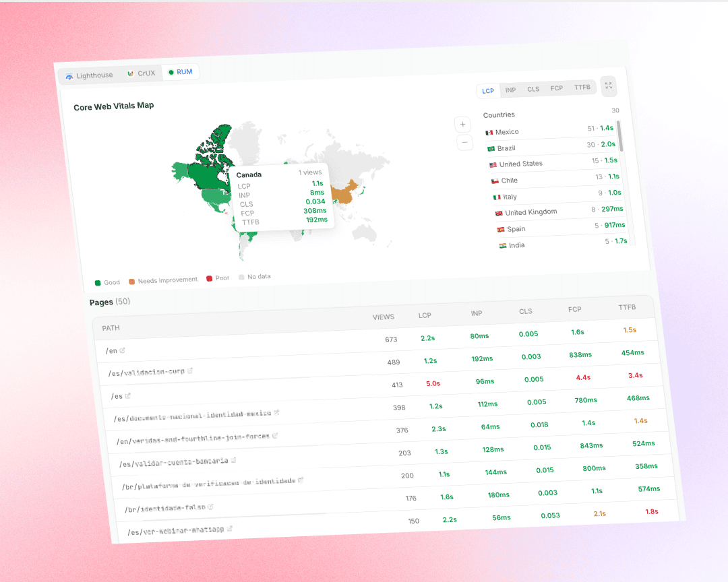Click the 673 views cell
Viewport: 728px width, 582px height.
click(x=391, y=339)
